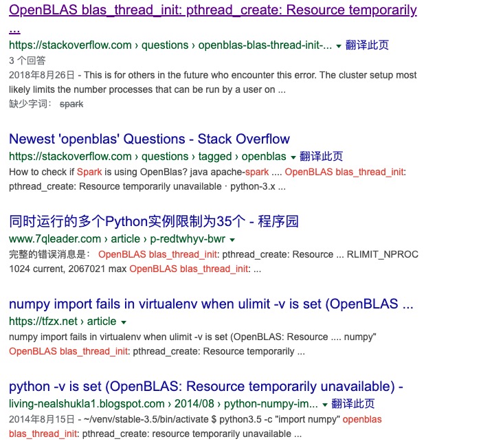Image resolution: width=492 pixels, height=448 pixels.
Task: Open 'python -v is set (OpenBLAS: Resource temporarily unavailable)' result
Action: [206, 387]
